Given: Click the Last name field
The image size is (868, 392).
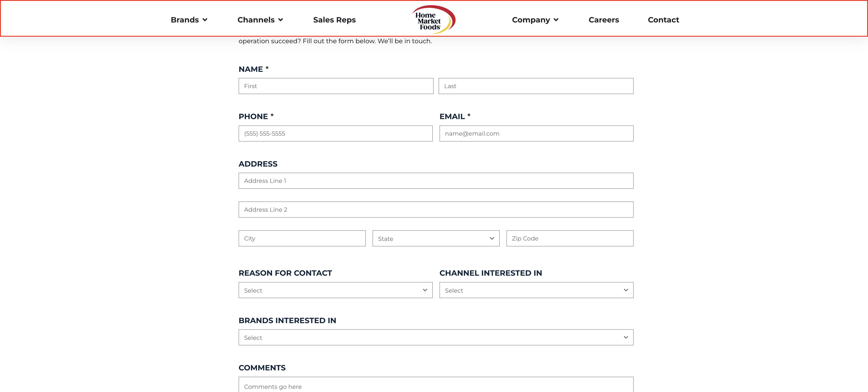Looking at the screenshot, I should point(536,86).
